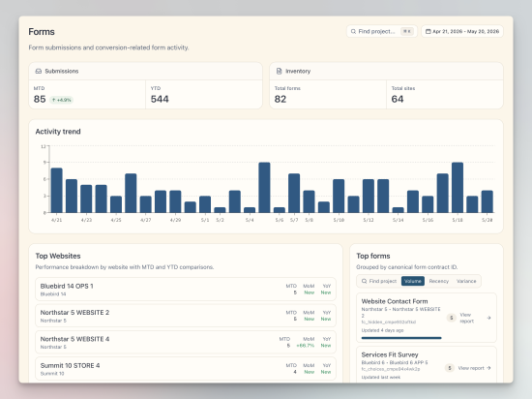Click the YTD value 544
This screenshot has height=399, width=532.
(160, 99)
